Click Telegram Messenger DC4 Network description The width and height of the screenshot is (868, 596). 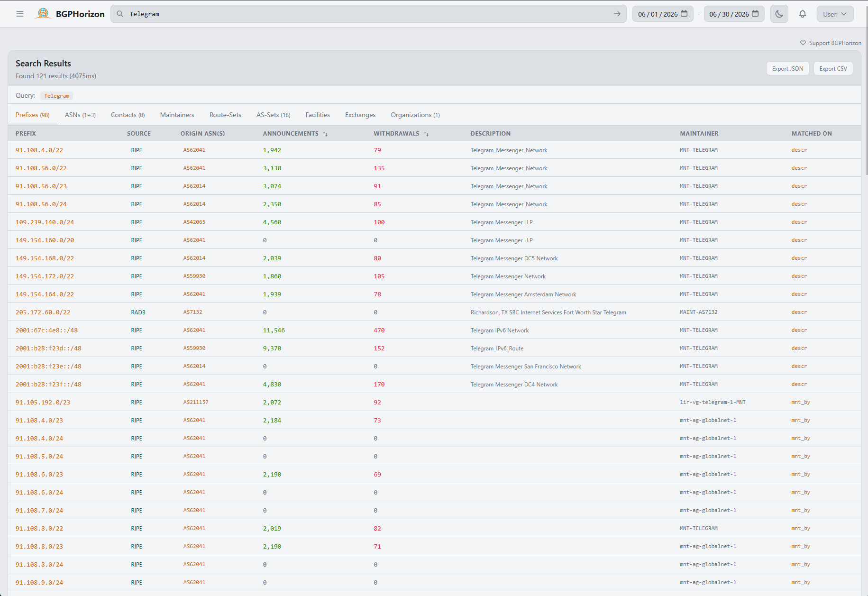click(514, 385)
